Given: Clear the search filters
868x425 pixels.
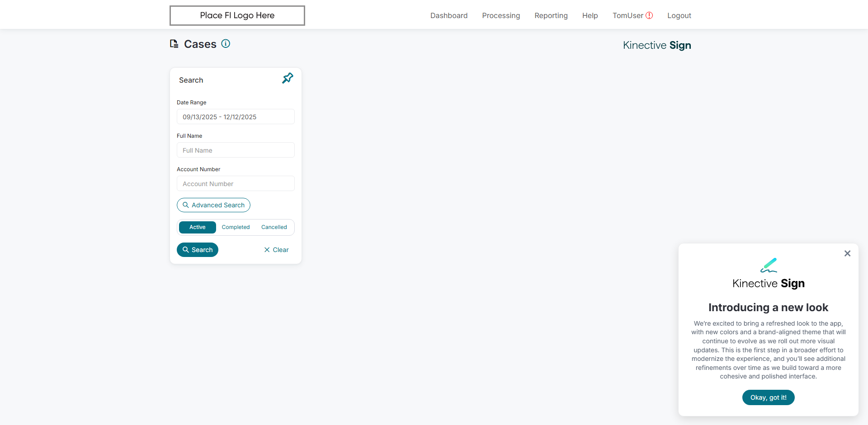Looking at the screenshot, I should 276,250.
